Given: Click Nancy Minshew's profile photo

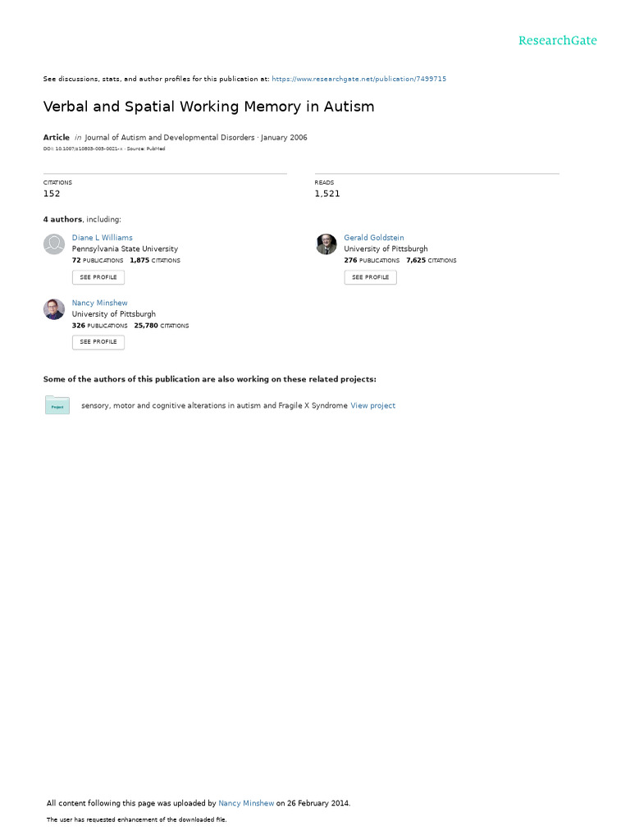Looking at the screenshot, I should click(54, 309).
